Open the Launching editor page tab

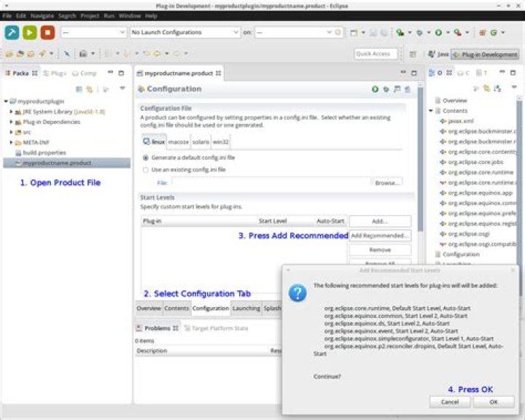(x=246, y=308)
